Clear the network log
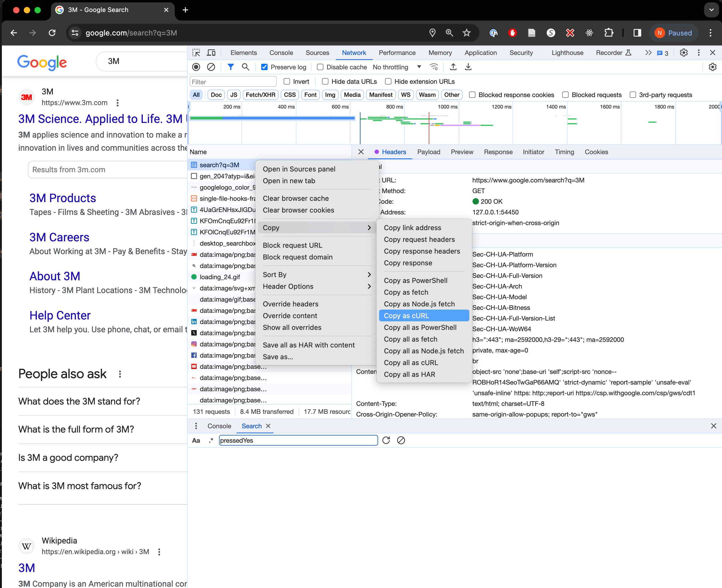 tap(211, 67)
